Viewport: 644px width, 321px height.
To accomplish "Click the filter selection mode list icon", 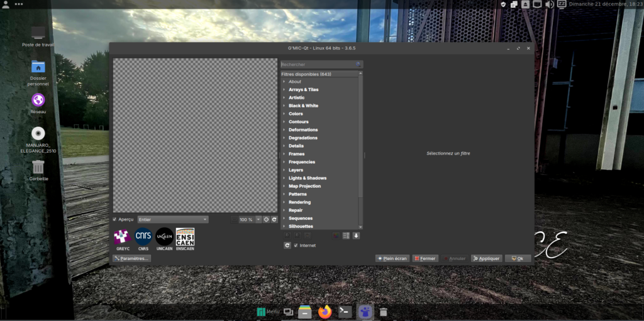I will (346, 236).
